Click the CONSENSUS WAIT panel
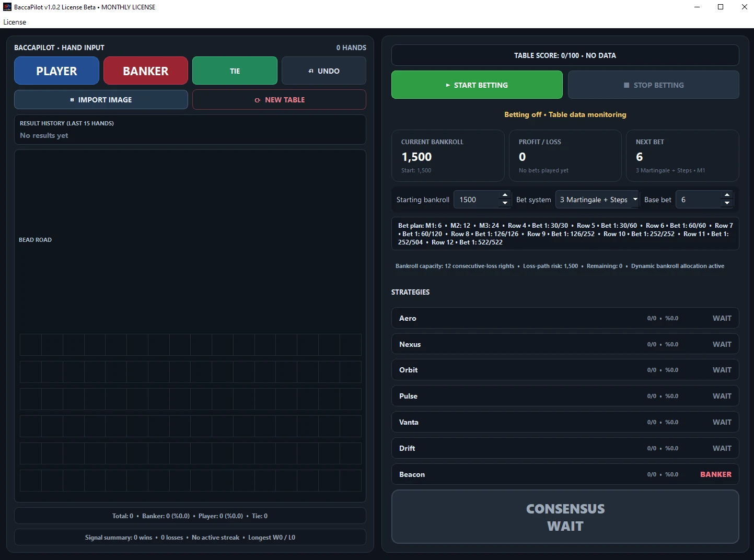Screen dimensions: 754x560 point(565,517)
